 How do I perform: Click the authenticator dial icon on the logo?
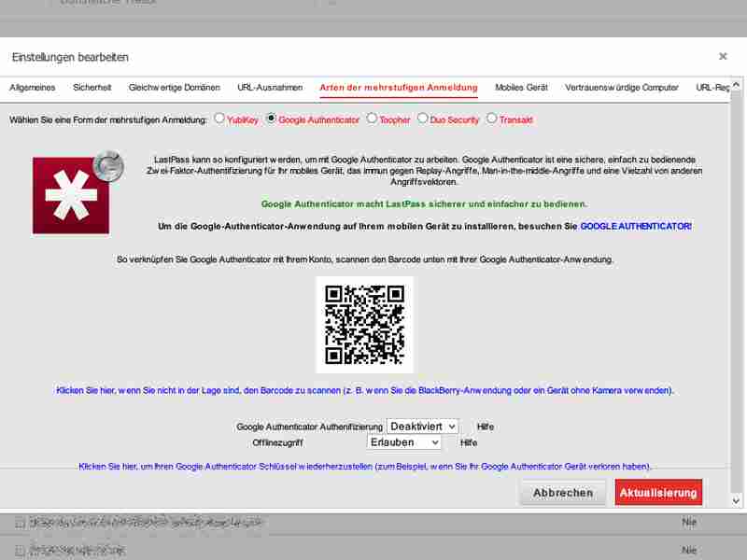(108, 166)
